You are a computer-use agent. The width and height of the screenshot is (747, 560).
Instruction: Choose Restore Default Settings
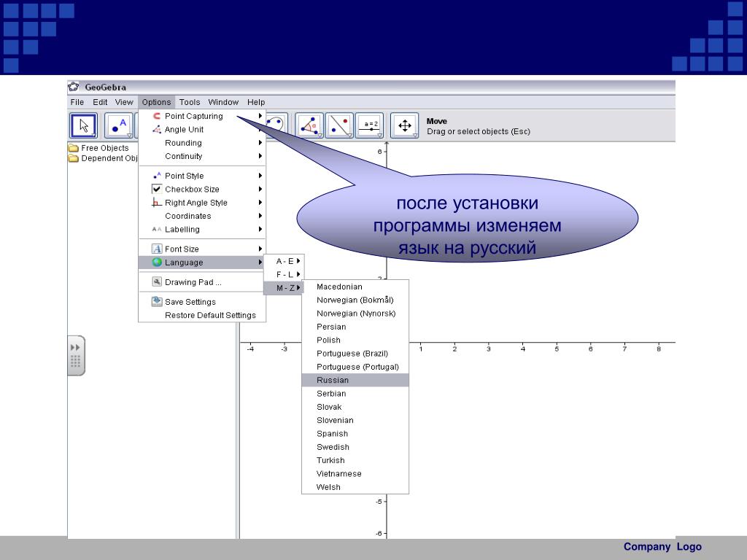[x=202, y=315]
